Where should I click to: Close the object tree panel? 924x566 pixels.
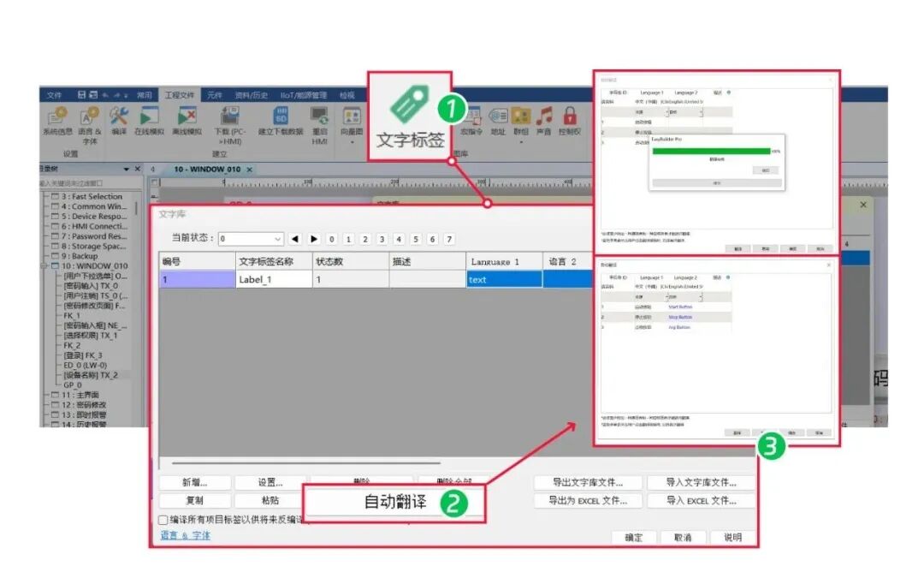coord(137,169)
